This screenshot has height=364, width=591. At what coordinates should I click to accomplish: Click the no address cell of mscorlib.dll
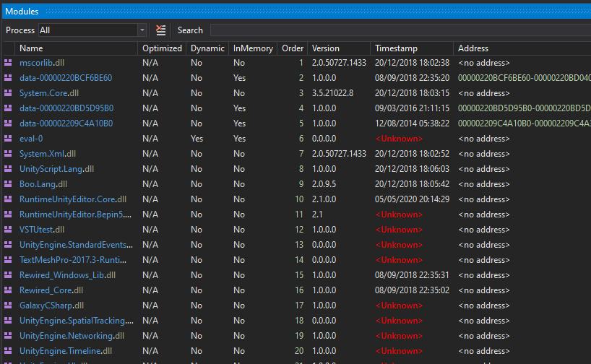[484, 63]
